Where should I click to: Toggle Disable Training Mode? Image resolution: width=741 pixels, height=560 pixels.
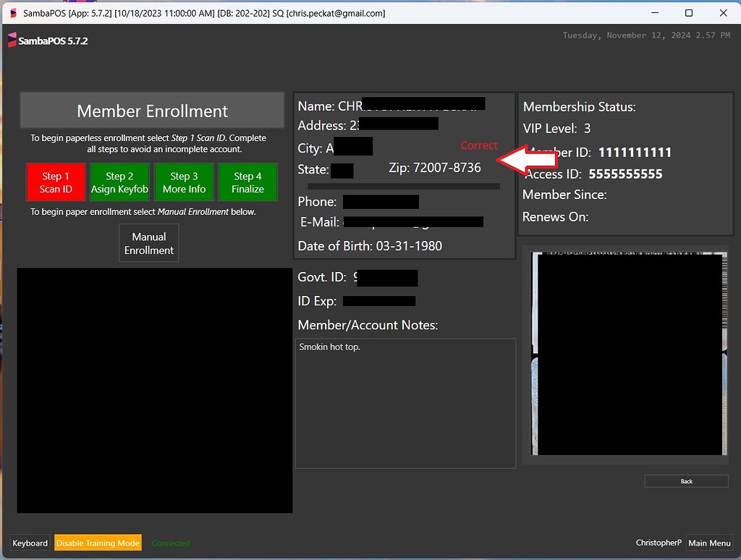point(98,543)
